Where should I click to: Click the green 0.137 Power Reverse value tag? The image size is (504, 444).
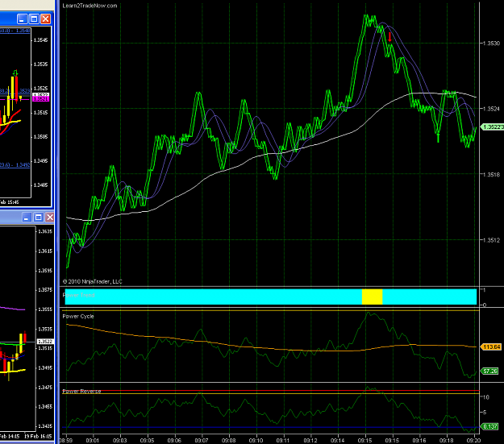489,426
